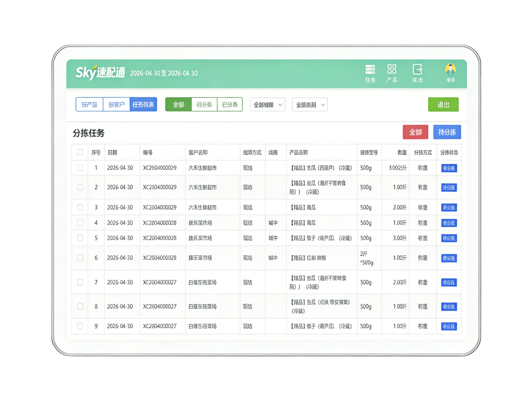Click the 退出 logout icon in header

click(417, 73)
